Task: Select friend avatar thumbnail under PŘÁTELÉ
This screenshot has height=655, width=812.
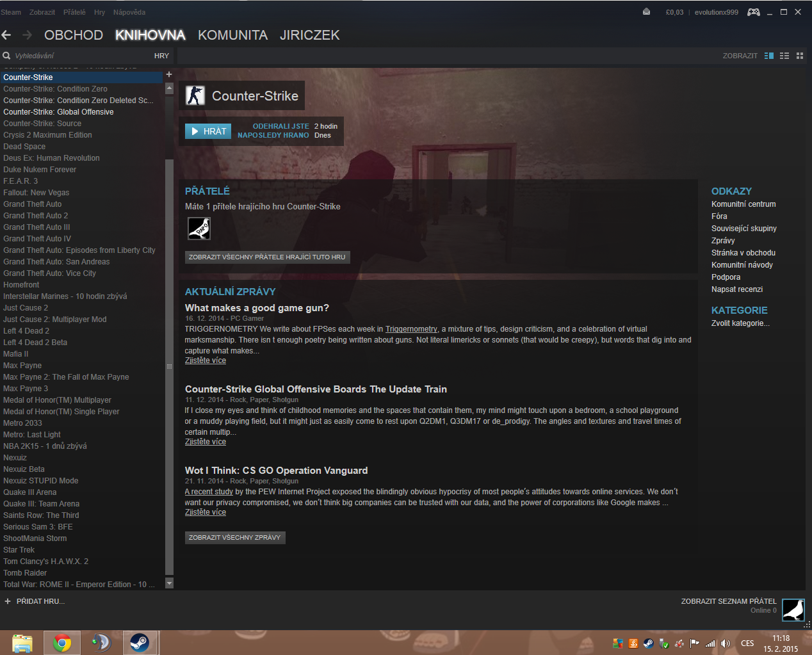Action: click(x=199, y=229)
